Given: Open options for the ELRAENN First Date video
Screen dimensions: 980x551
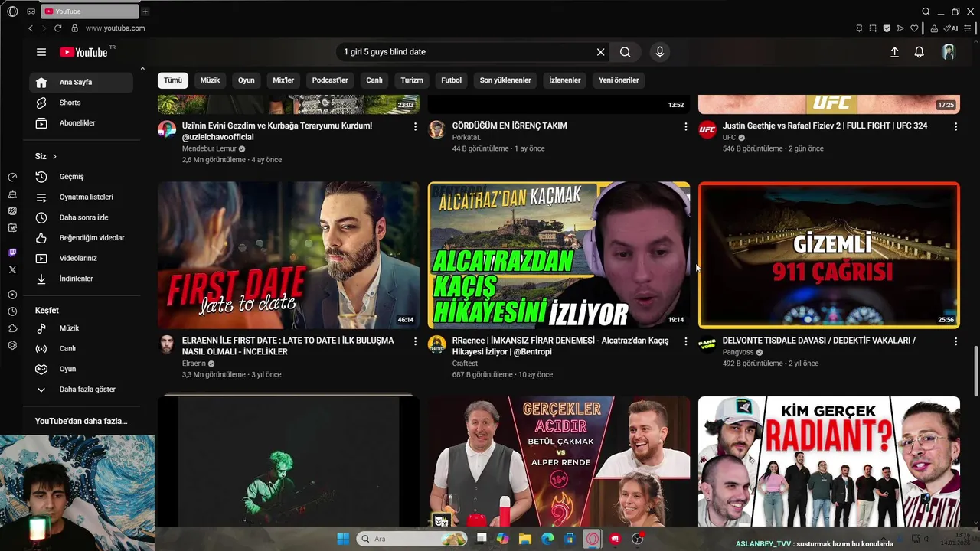Looking at the screenshot, I should 416,341.
